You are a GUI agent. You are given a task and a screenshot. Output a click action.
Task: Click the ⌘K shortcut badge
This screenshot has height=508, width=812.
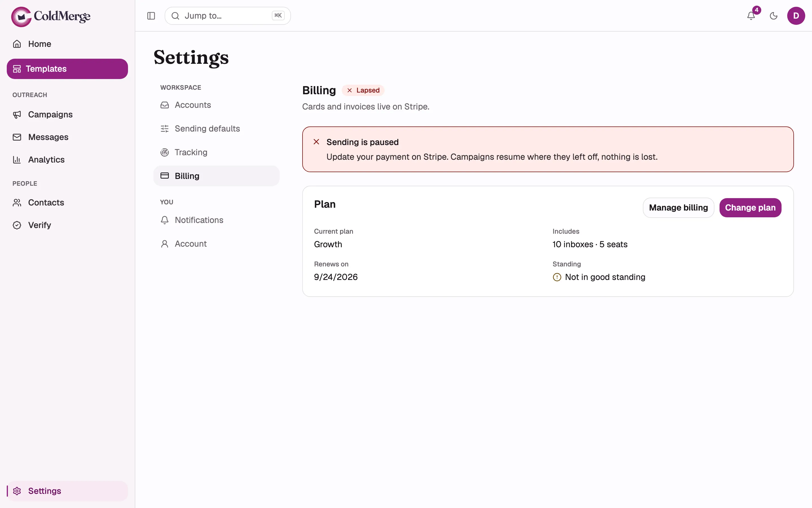click(x=278, y=16)
